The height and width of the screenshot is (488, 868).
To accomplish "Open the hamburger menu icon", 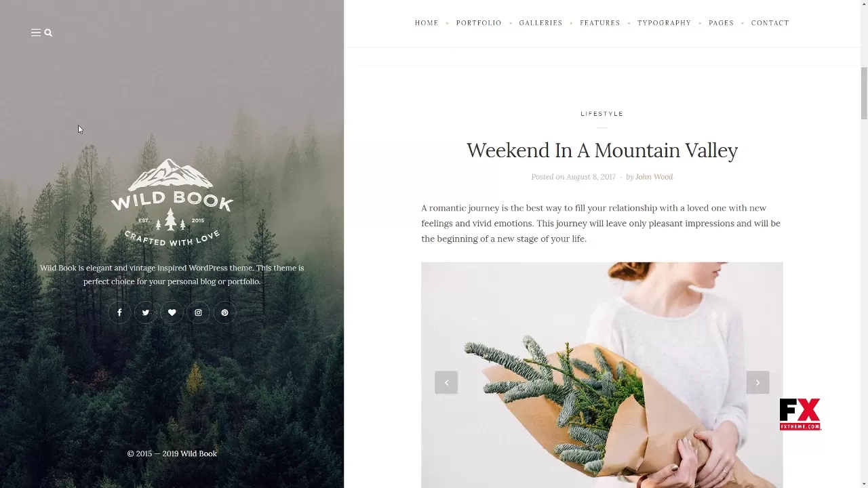I will click(35, 33).
